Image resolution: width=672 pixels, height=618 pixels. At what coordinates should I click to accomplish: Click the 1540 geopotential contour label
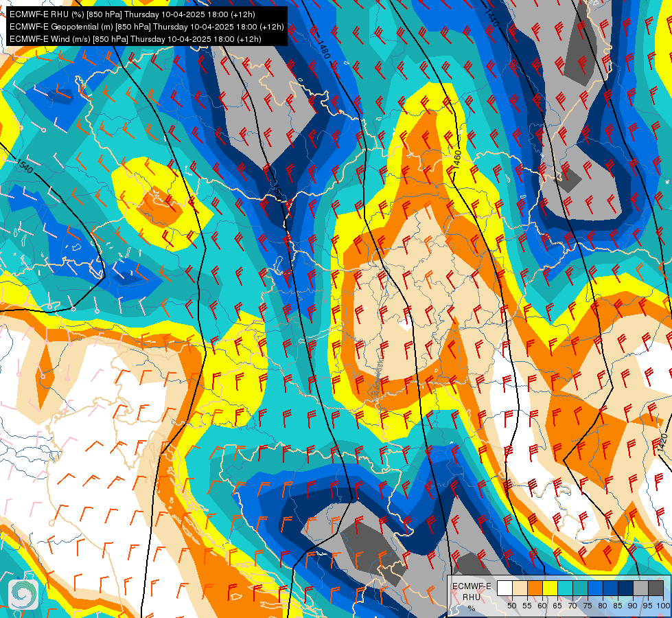(x=25, y=166)
